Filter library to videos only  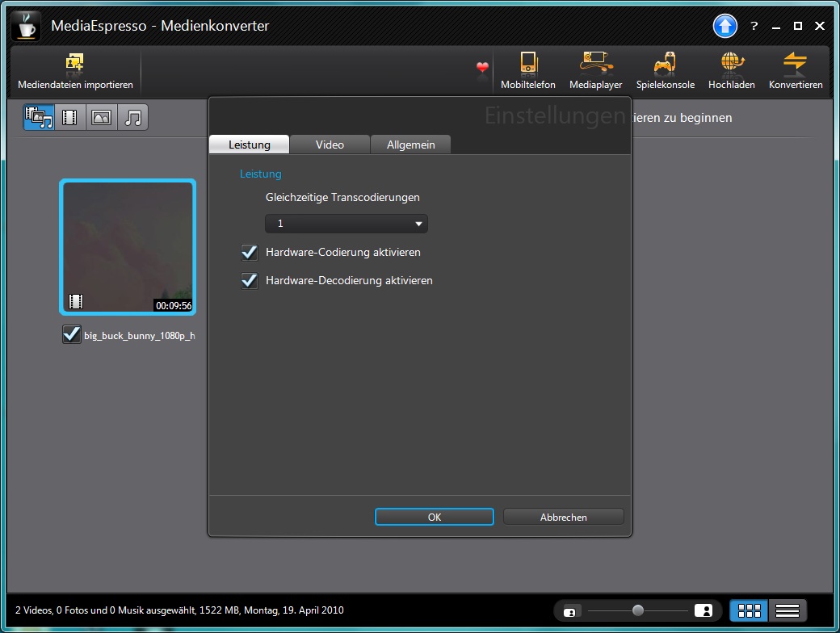69,117
